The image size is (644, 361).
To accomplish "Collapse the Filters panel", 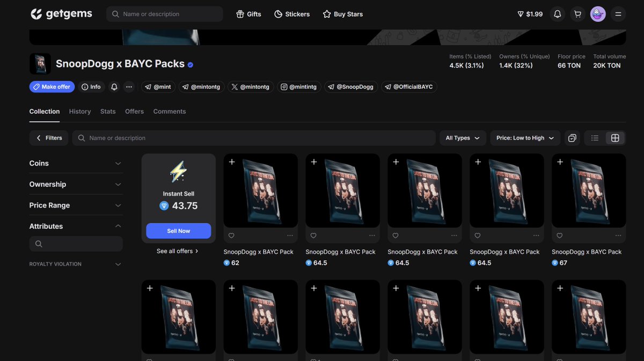I will [x=49, y=138].
